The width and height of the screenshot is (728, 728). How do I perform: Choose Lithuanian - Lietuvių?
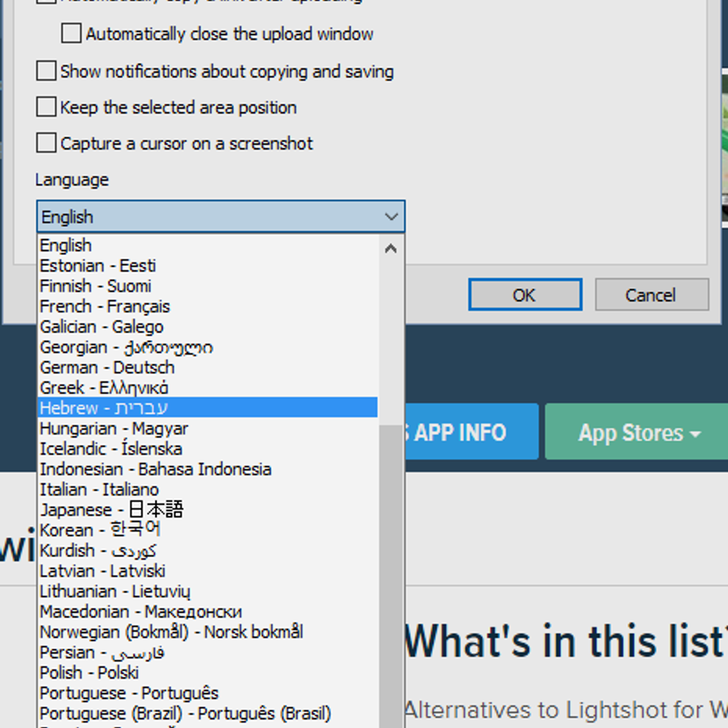[207, 591]
